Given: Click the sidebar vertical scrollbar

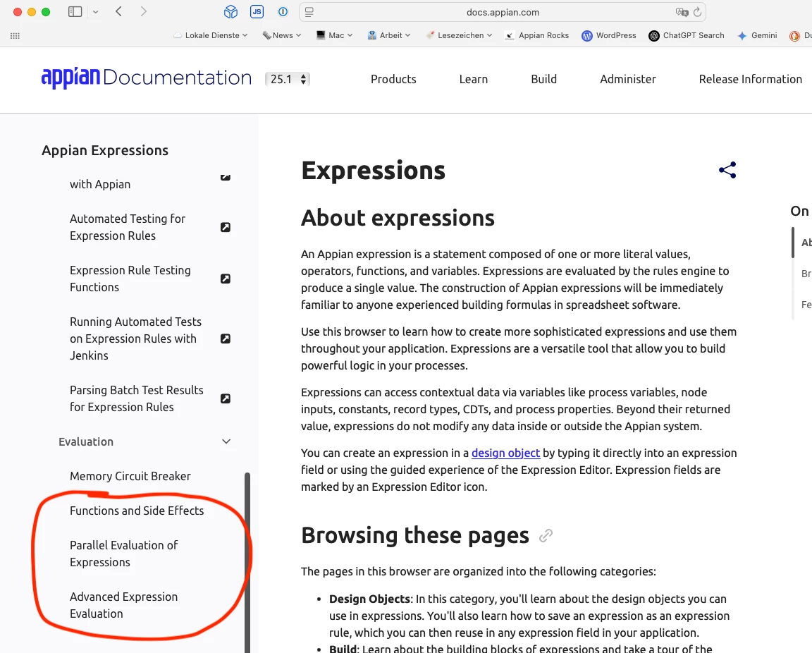Looking at the screenshot, I should pos(247,562).
